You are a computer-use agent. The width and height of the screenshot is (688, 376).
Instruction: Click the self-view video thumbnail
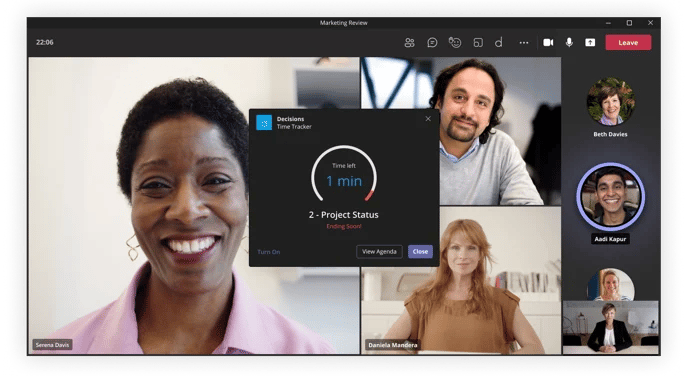[610, 327]
